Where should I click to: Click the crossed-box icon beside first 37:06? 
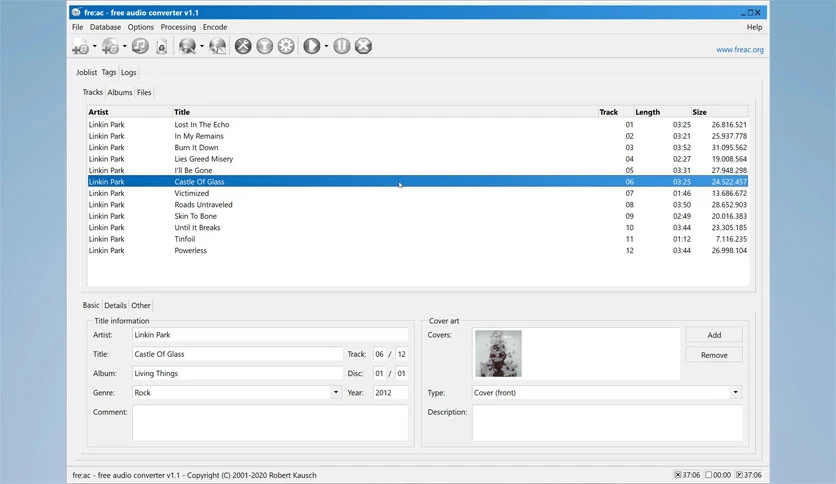click(678, 475)
